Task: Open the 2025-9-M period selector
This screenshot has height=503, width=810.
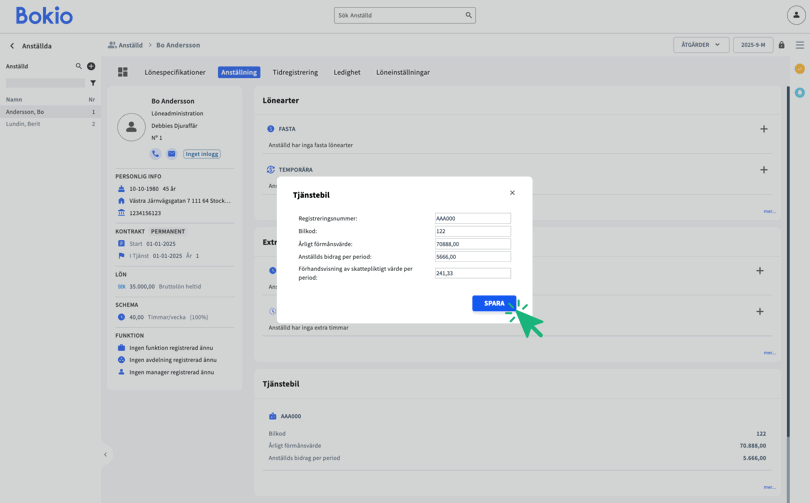Action: click(753, 45)
